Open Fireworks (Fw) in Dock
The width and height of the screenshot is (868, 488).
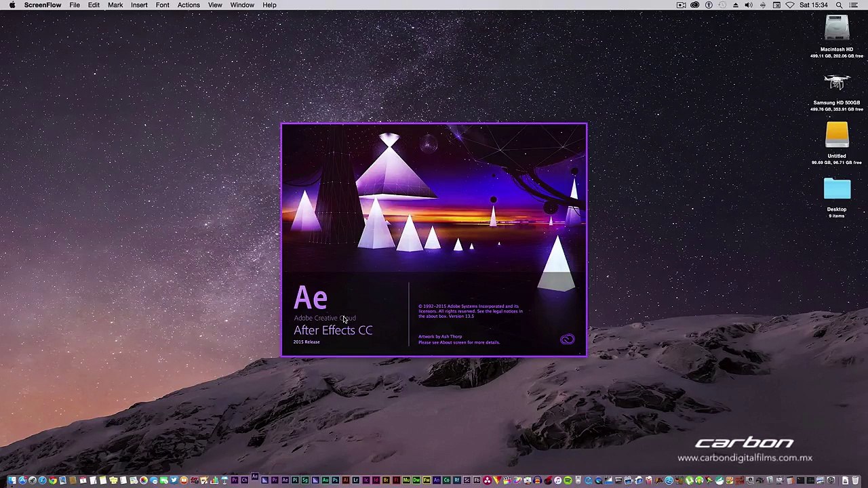(x=427, y=481)
